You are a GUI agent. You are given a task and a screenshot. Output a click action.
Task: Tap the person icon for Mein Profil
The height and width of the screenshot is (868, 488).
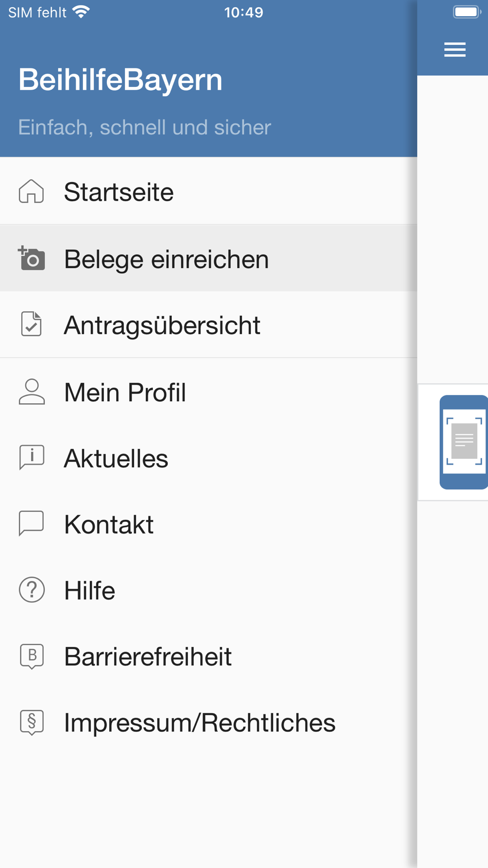32,392
